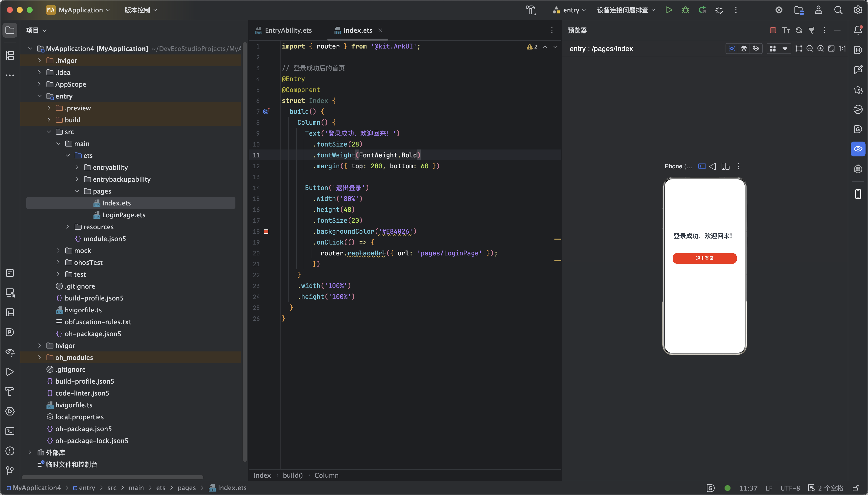Open Search Everywhere magnifier
Image resolution: width=868 pixels, height=495 pixels.
(x=838, y=10)
